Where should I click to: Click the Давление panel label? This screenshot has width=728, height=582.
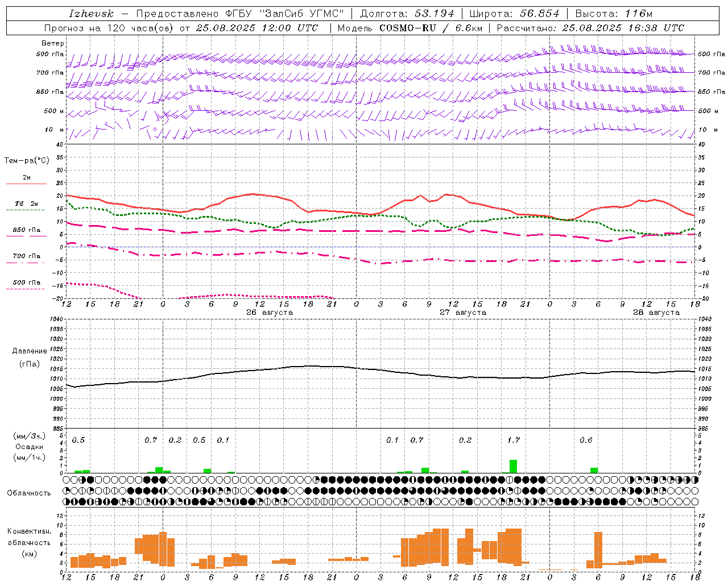30,351
